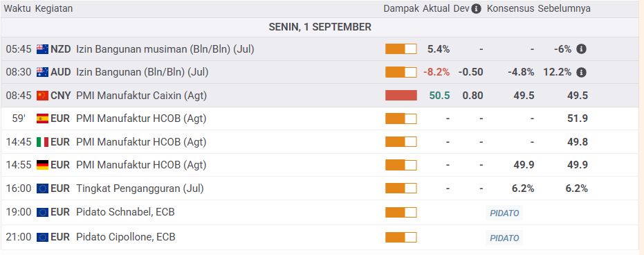Sort by Waktu column header
The width and height of the screenshot is (644, 255).
17,8
